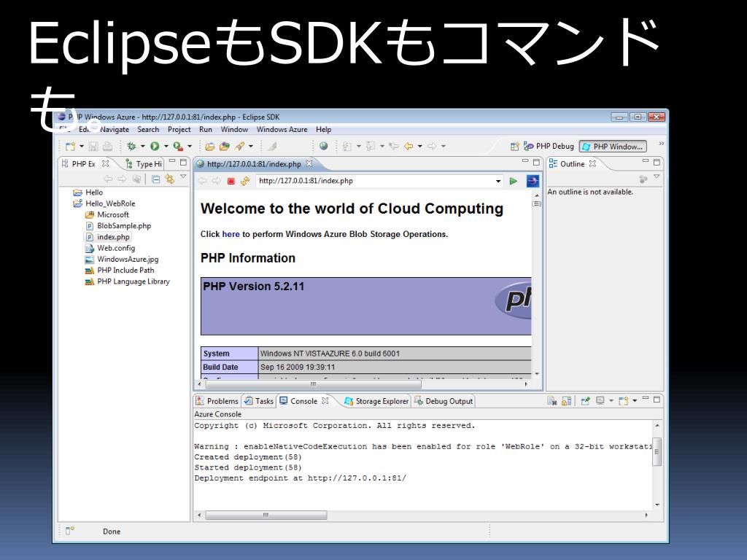Open the Navigate menu
Image resolution: width=747 pixels, height=560 pixels.
coord(115,130)
